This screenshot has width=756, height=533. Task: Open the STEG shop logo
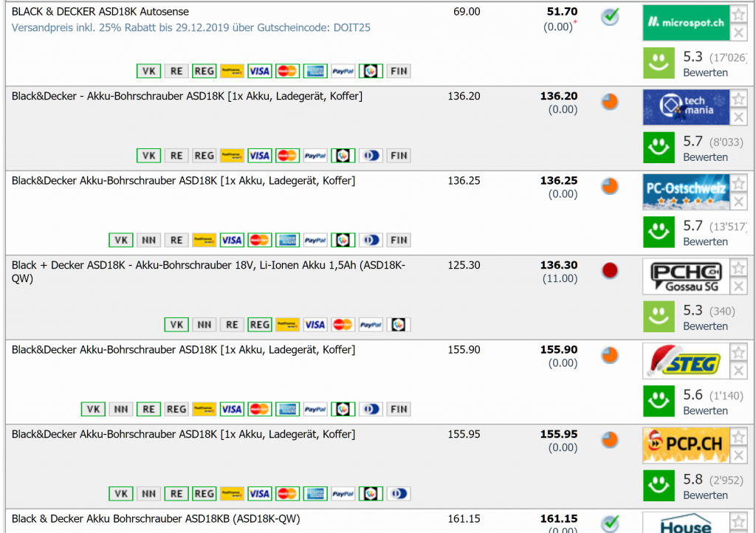tap(686, 361)
